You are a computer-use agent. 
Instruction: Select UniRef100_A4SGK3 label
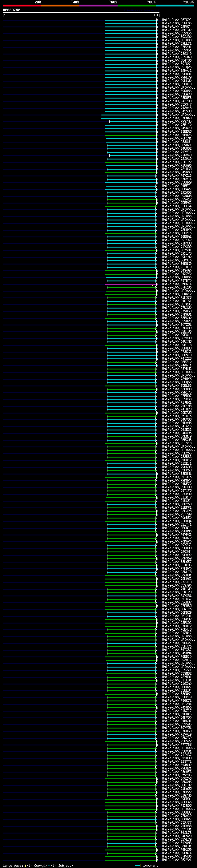(x=177, y=128)
